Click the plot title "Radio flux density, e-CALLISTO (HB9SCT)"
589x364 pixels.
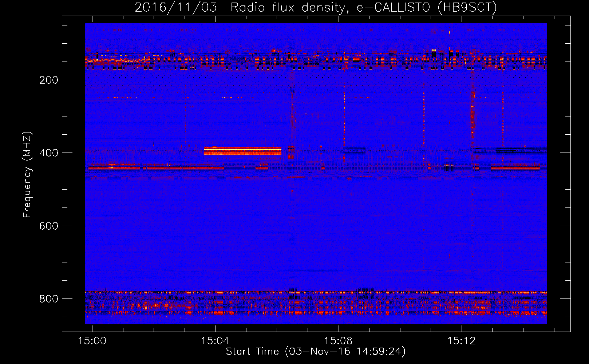pos(364,7)
